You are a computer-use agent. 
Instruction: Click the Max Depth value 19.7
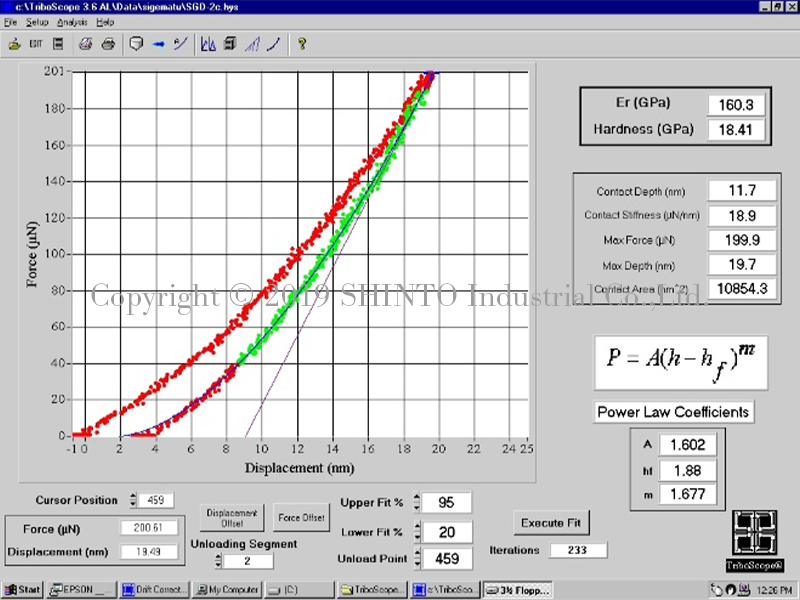pyautogui.click(x=742, y=264)
